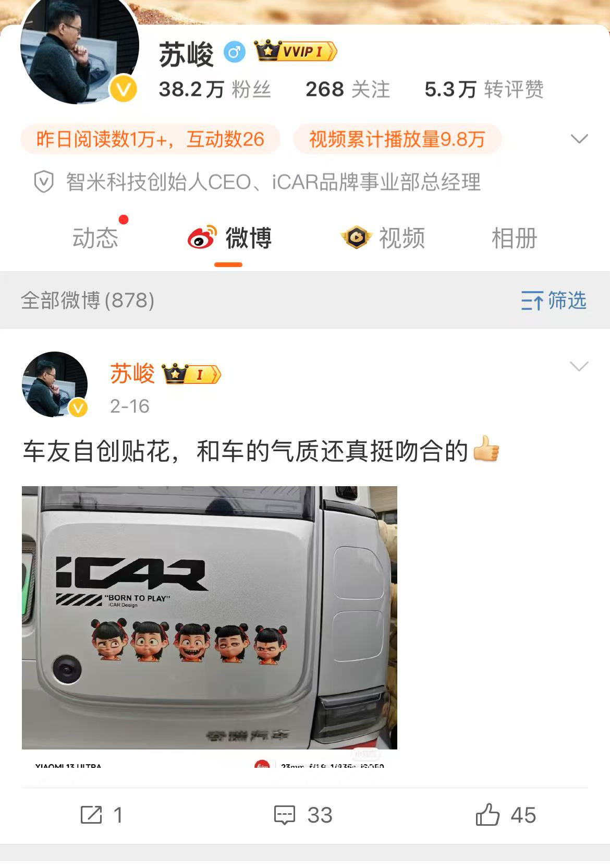The width and height of the screenshot is (610, 868).
Task: Tap the blue male gender icon
Action: click(235, 52)
